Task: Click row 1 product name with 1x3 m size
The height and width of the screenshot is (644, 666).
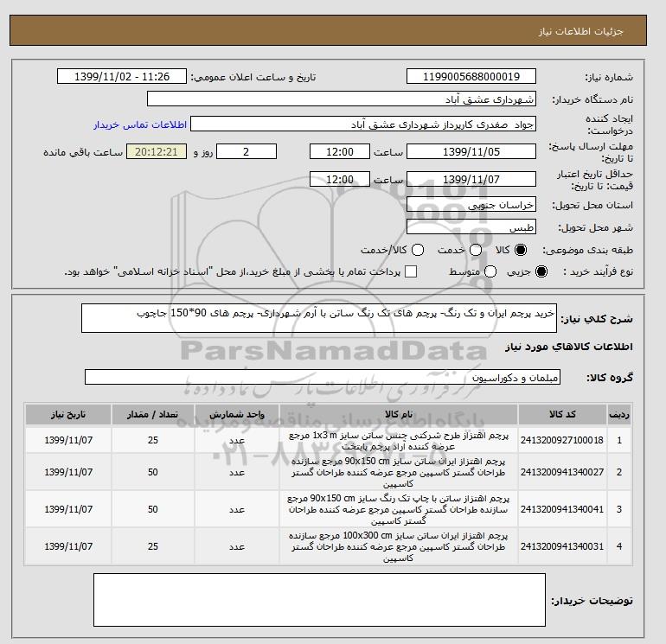Action: 399,441
